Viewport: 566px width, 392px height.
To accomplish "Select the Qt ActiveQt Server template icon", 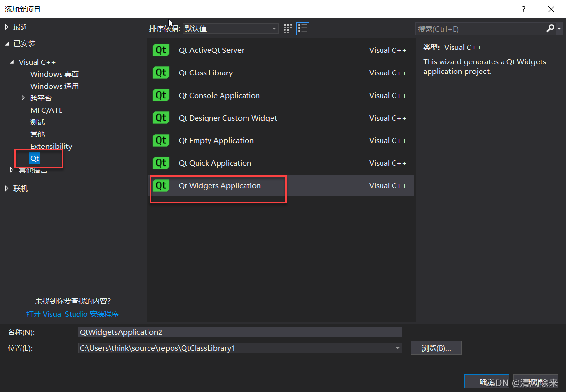I will click(x=161, y=50).
